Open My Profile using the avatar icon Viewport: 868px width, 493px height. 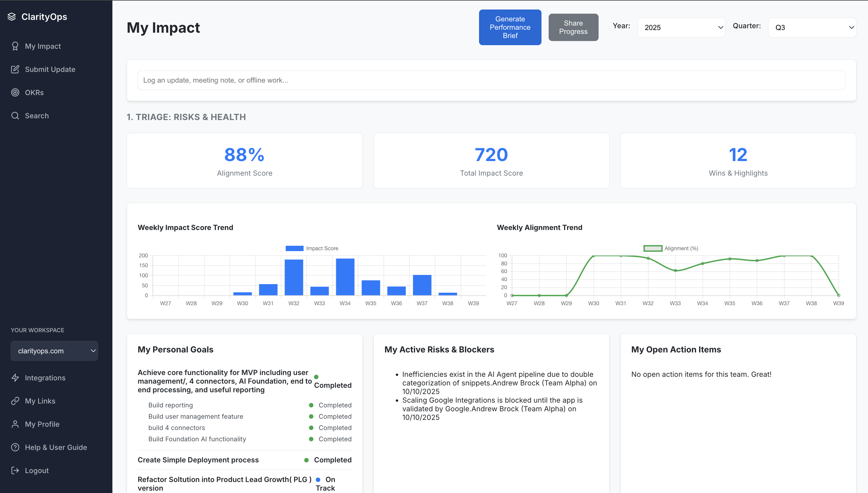pyautogui.click(x=15, y=424)
